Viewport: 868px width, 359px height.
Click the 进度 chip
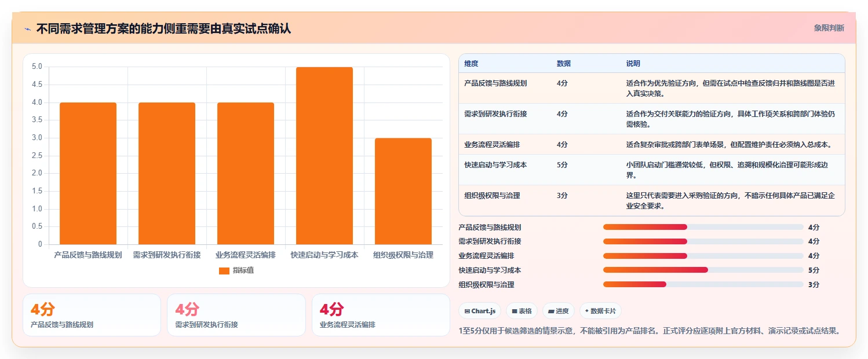(558, 311)
